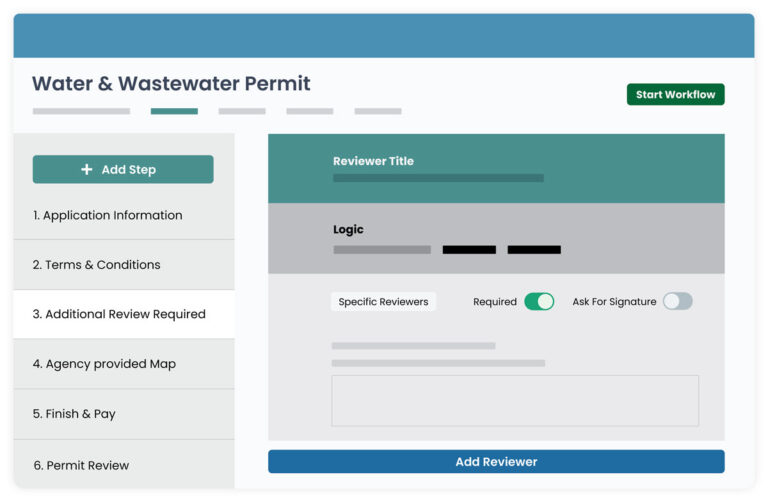Select the active teal progress step bar
This screenshot has width=768, height=502.
tap(174, 111)
